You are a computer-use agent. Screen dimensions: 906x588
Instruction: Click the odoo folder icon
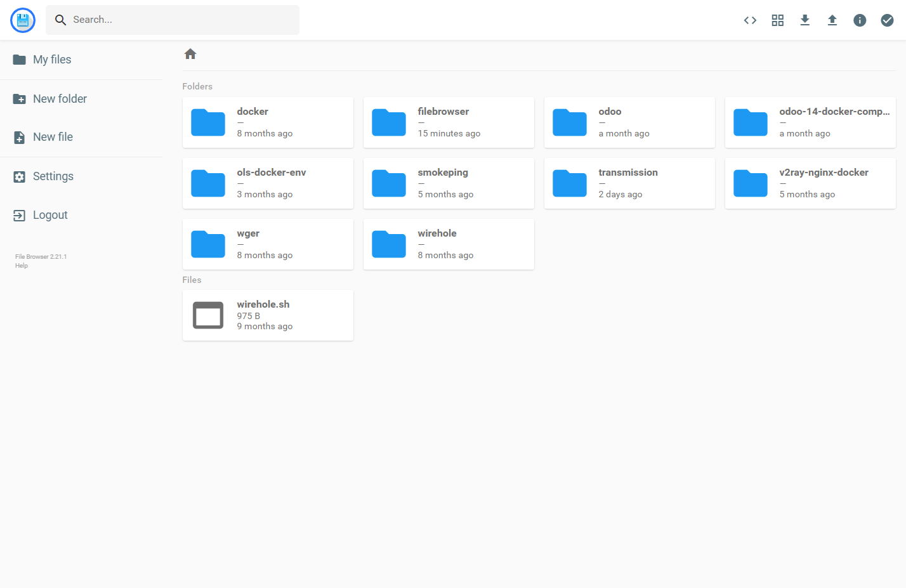(x=570, y=122)
